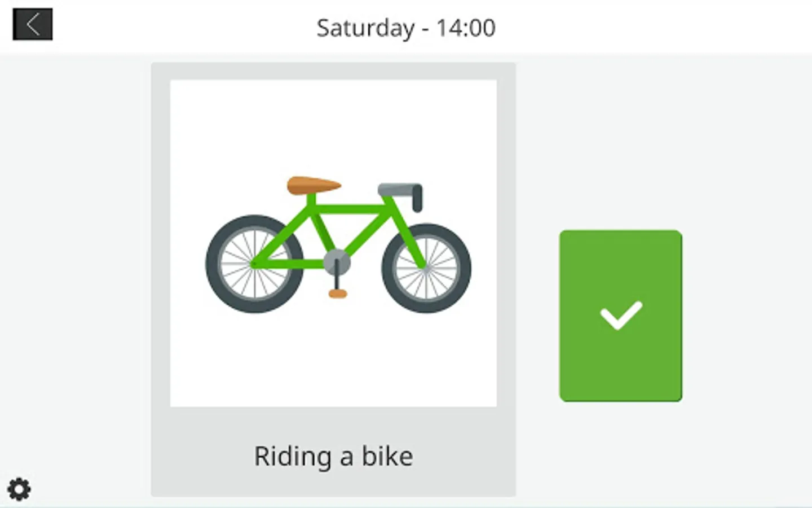
Task: Click the word "bike" in the caption
Action: click(387, 456)
